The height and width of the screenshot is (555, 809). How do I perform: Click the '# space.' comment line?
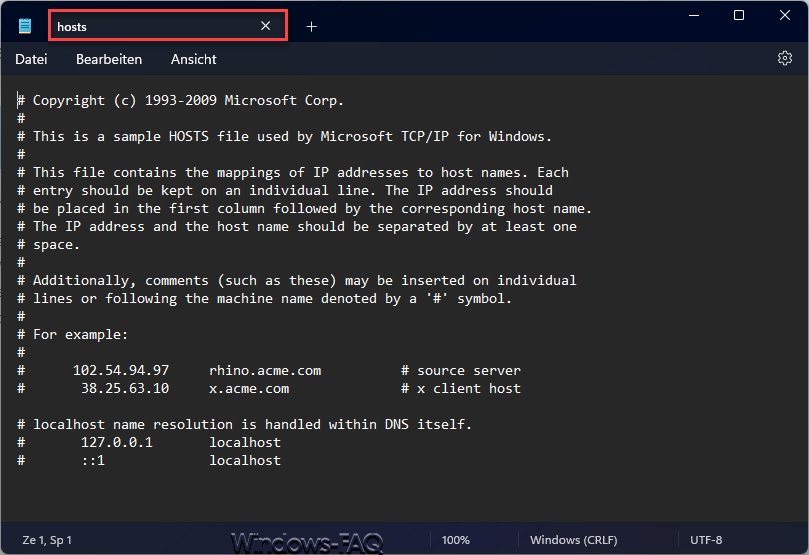tap(48, 244)
